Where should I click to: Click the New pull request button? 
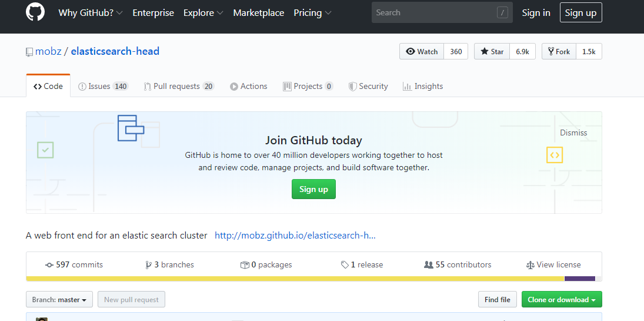point(131,300)
